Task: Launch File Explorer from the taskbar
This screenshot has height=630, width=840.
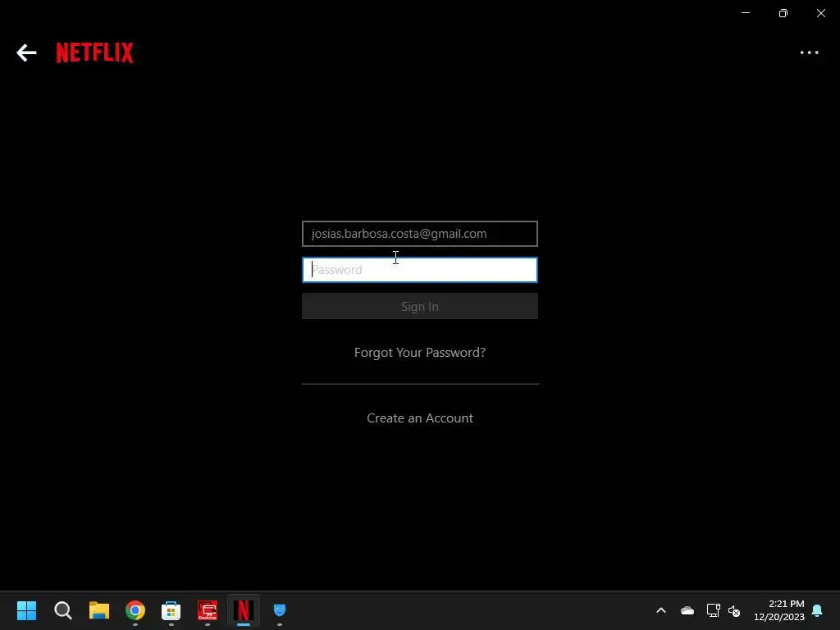Action: point(99,610)
